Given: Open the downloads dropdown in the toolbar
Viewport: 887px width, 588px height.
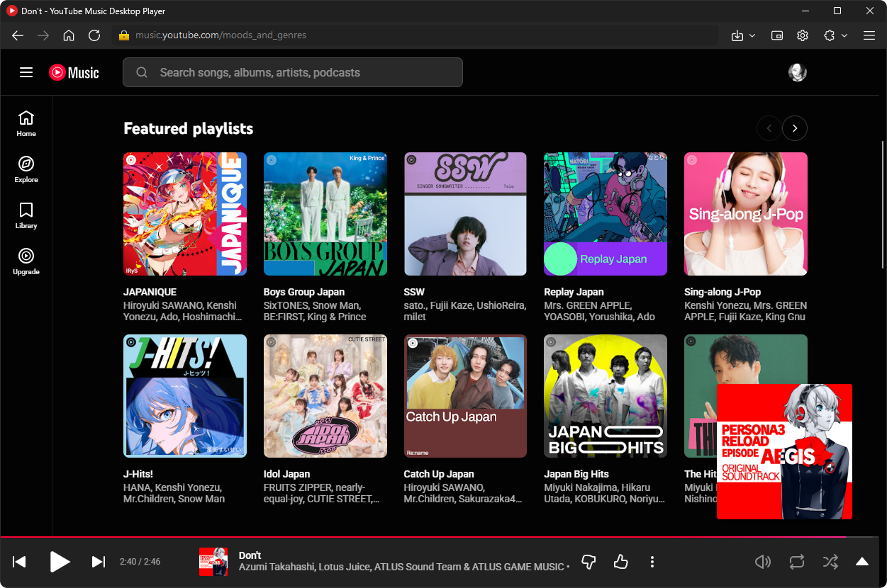Looking at the screenshot, I should point(743,35).
